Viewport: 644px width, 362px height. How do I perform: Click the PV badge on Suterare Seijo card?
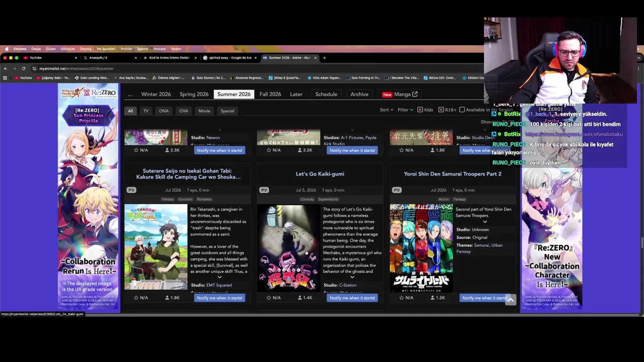pos(131,190)
